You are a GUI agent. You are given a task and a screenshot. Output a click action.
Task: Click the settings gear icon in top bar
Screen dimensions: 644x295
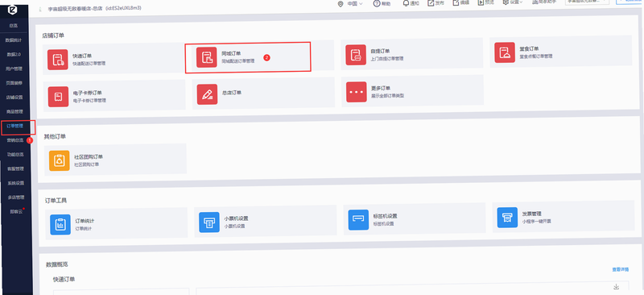pos(506,2)
